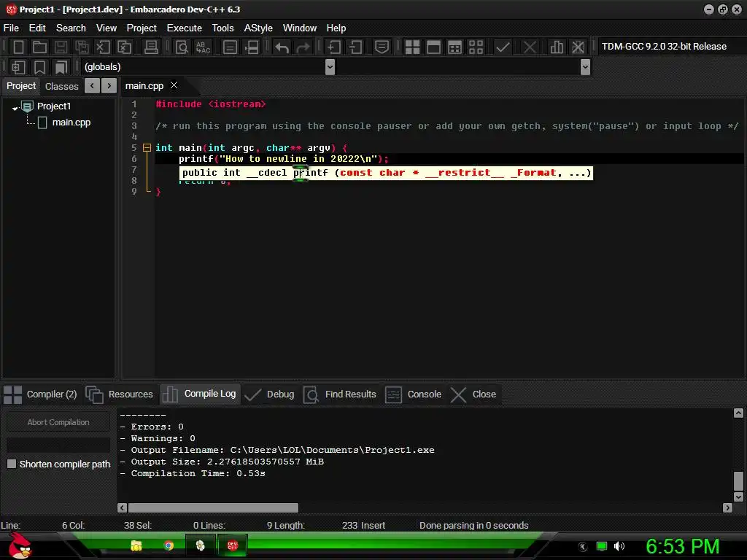Select main.cpp in the project tree
747x560 pixels.
[71, 122]
